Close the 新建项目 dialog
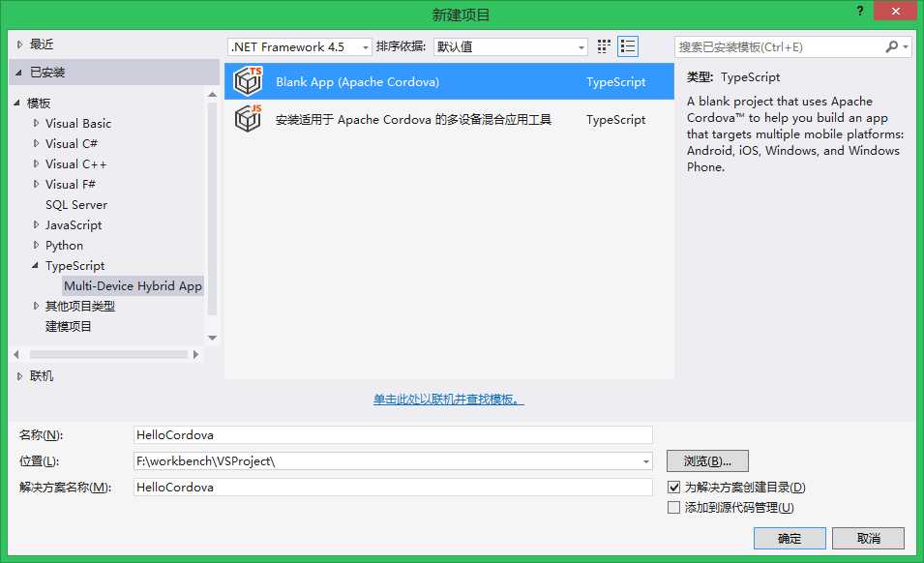Viewport: 924px width, 563px height. 895,12
